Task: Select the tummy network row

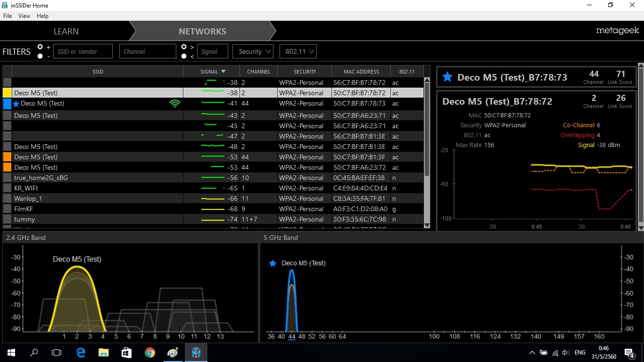Action: (x=213, y=219)
